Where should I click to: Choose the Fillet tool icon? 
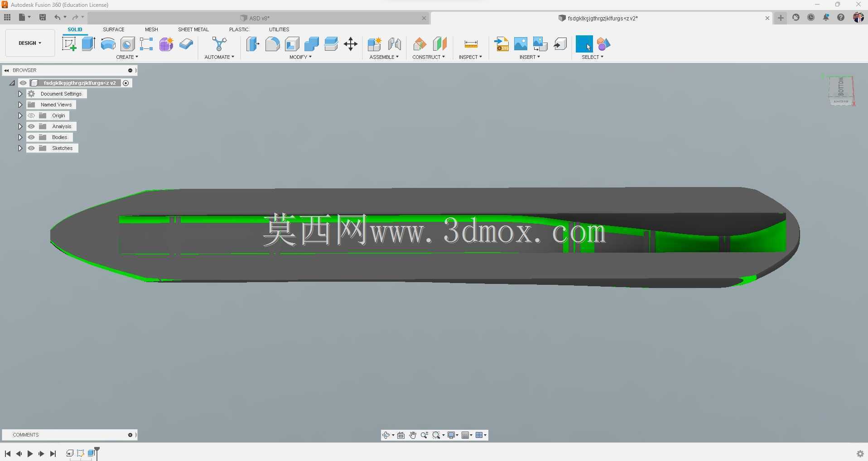[272, 44]
